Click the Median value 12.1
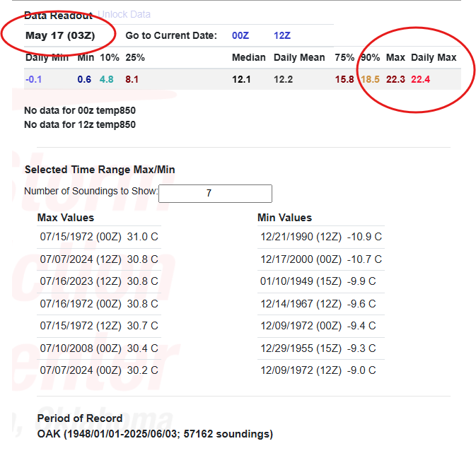 point(241,79)
